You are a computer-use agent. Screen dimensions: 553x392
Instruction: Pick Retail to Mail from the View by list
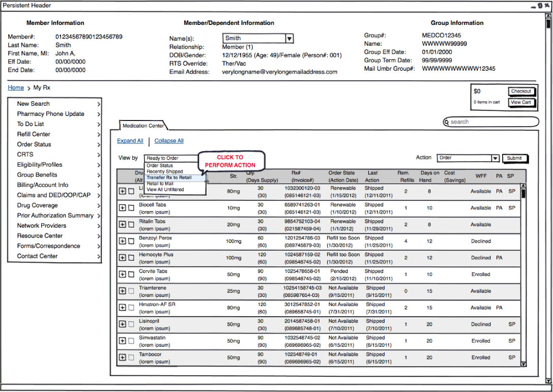point(160,184)
